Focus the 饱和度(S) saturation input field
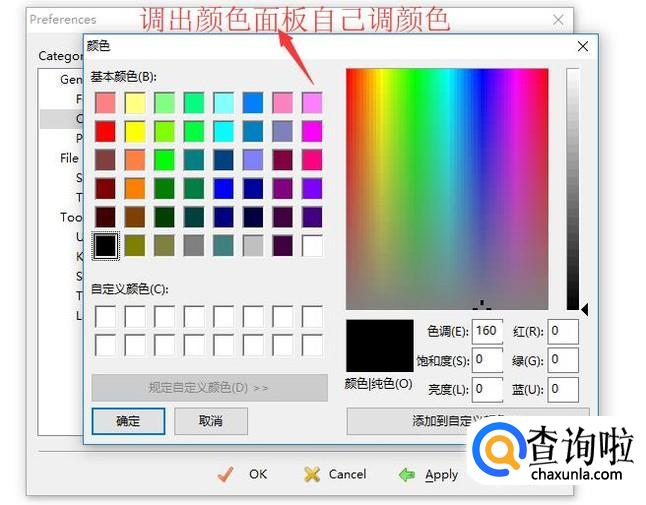This screenshot has height=505, width=646. click(488, 360)
